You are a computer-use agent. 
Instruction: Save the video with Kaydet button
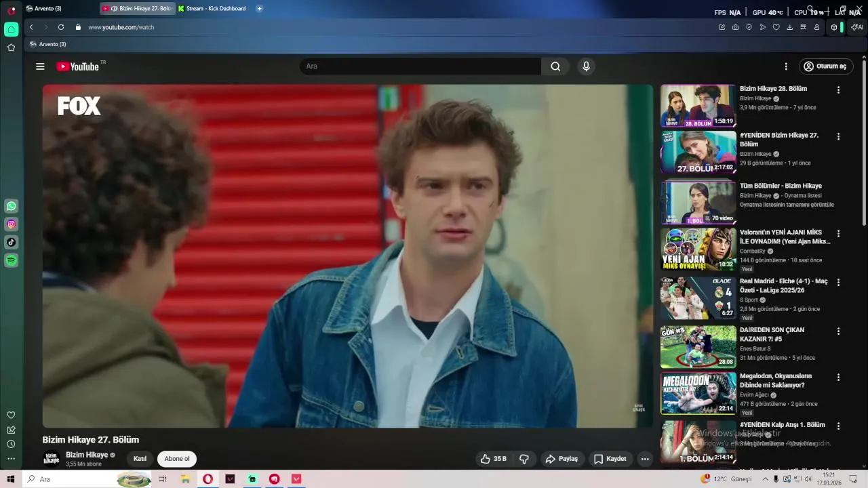point(610,459)
